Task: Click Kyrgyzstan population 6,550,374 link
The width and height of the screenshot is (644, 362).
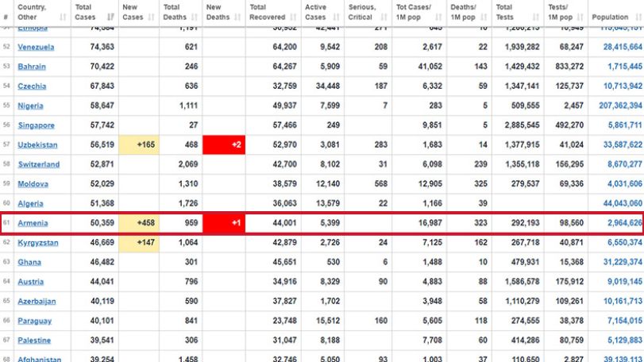Action: (x=625, y=243)
